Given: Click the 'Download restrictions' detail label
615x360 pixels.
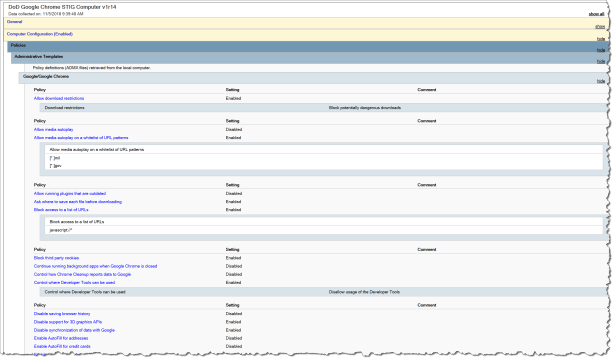Looking at the screenshot, I should tap(64, 108).
